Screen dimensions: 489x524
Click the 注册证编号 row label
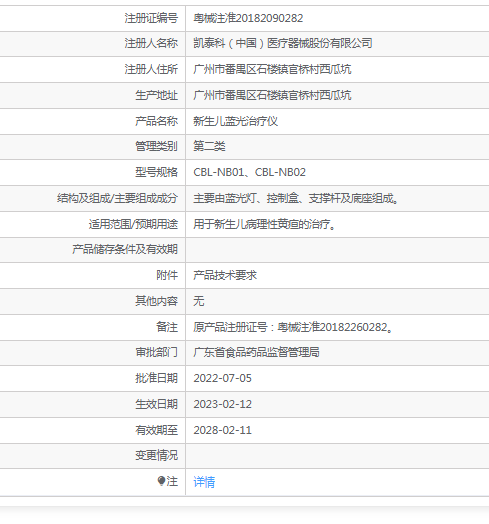[151, 18]
